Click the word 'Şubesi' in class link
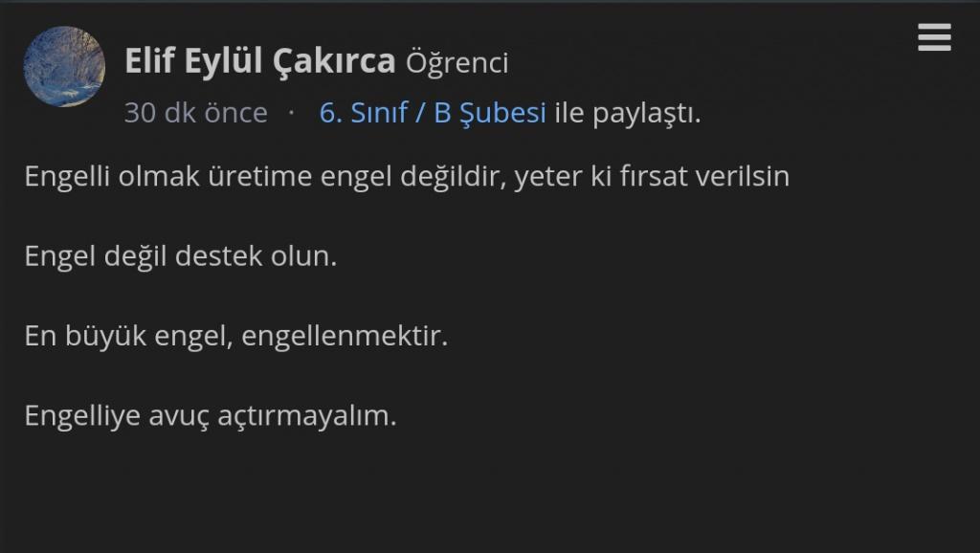 coord(502,113)
